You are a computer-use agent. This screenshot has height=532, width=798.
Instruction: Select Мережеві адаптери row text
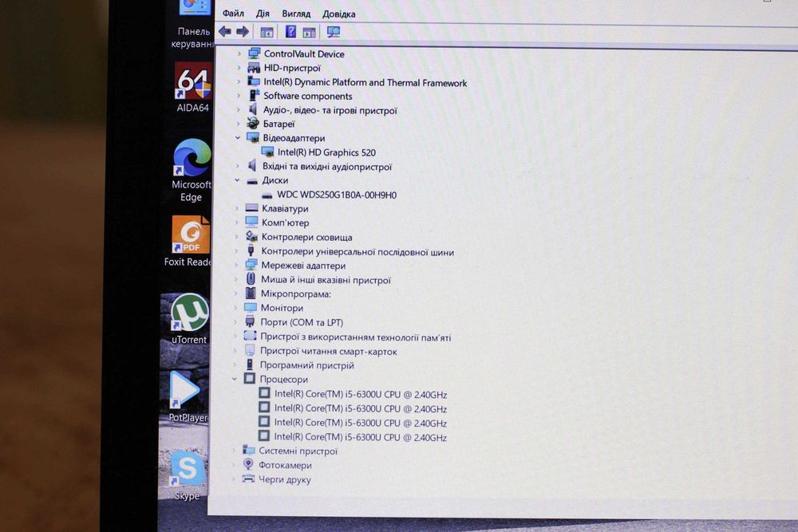coord(303,265)
